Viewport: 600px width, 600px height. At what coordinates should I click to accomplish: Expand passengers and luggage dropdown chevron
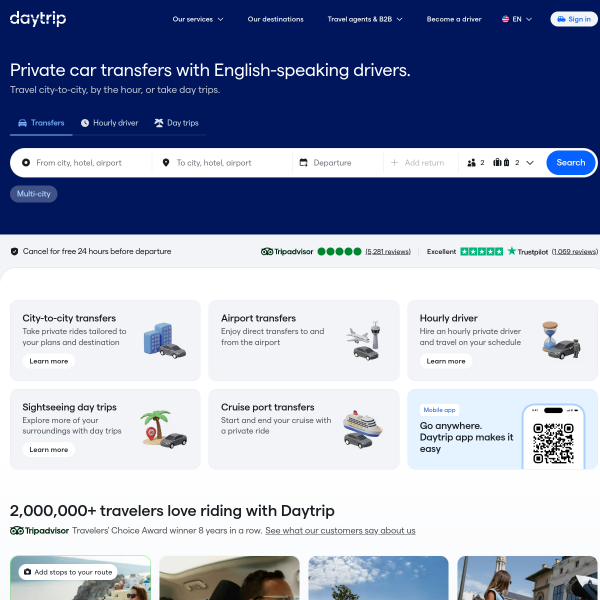coord(530,163)
